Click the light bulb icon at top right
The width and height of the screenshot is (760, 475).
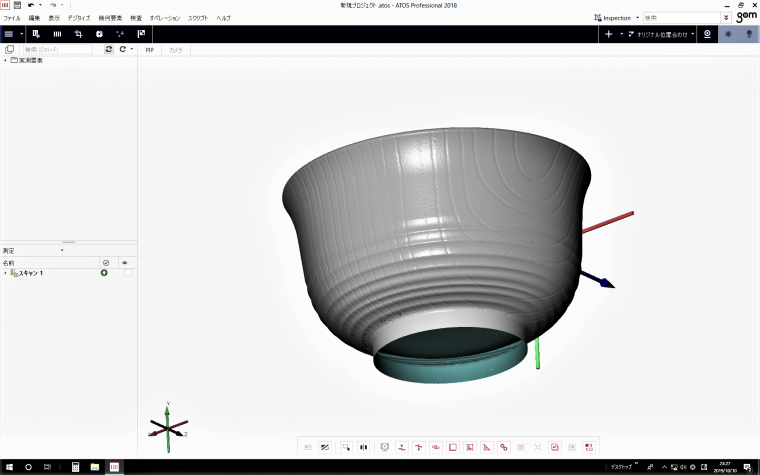click(748, 34)
